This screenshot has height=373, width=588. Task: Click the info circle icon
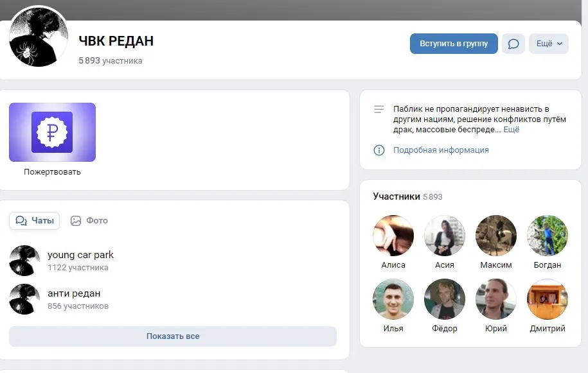coord(379,150)
